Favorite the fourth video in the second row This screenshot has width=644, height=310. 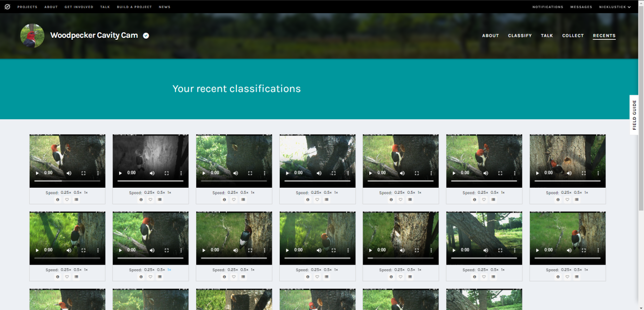coord(317,276)
